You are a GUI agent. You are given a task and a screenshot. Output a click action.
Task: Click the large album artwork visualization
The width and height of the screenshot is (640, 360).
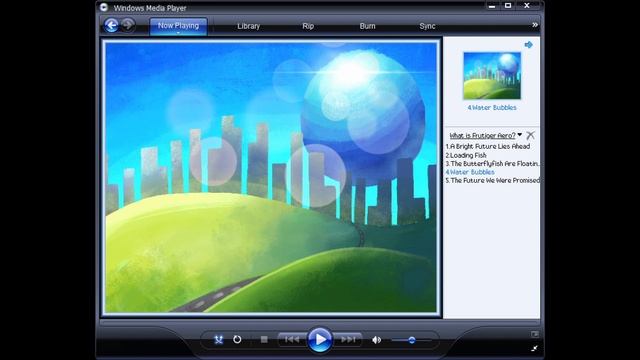pyautogui.click(x=271, y=177)
